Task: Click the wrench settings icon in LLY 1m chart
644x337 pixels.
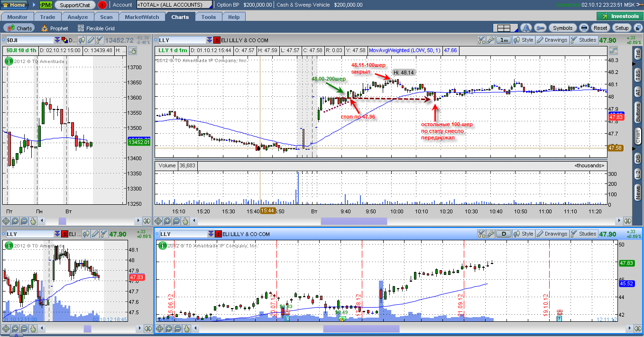Action: (490, 40)
